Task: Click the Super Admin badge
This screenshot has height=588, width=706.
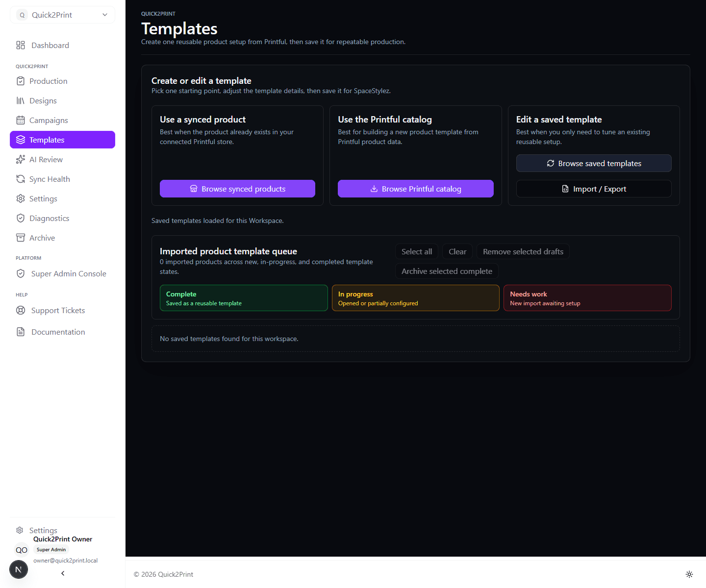Action: click(x=51, y=550)
